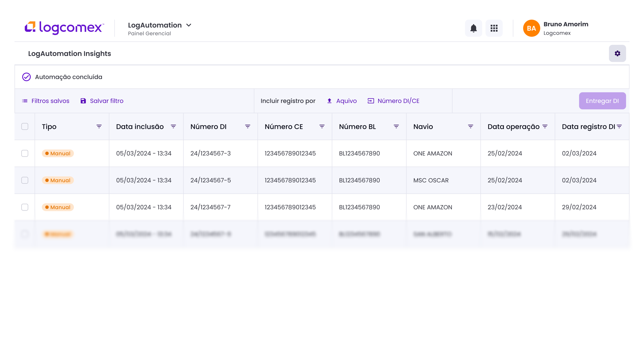644x346 pixels.
Task: Open settings gear in Insights header
Action: coord(617,53)
